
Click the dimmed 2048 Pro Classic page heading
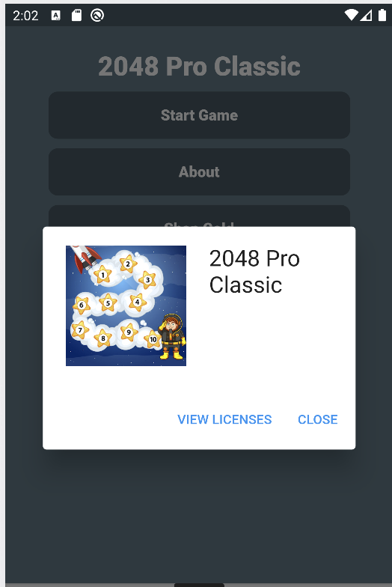coord(199,67)
